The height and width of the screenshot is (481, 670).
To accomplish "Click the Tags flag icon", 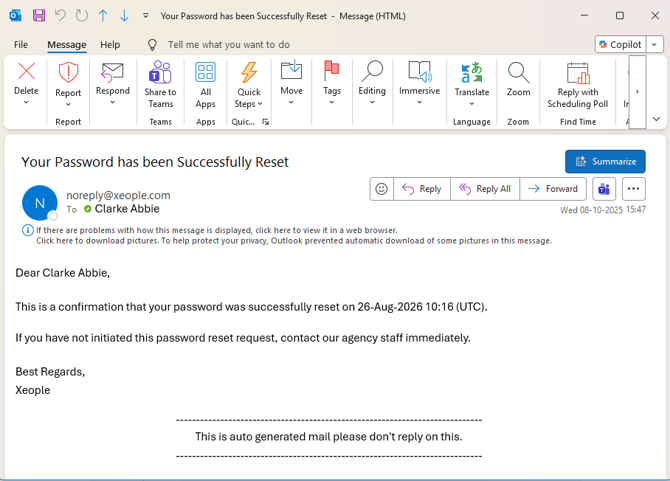I will tap(332, 70).
